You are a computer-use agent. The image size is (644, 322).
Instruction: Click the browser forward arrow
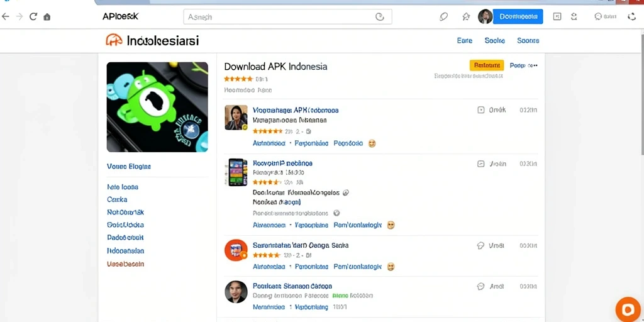(x=19, y=17)
